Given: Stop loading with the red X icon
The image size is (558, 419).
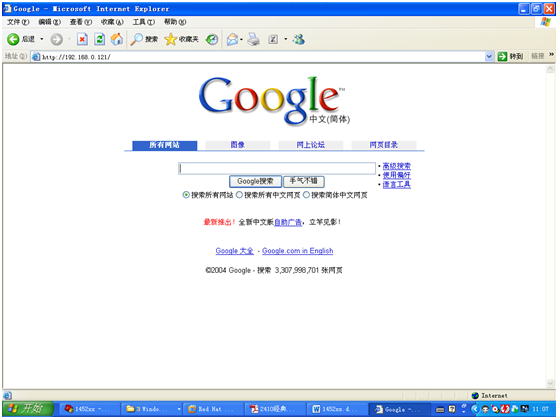Looking at the screenshot, I should pos(82,39).
